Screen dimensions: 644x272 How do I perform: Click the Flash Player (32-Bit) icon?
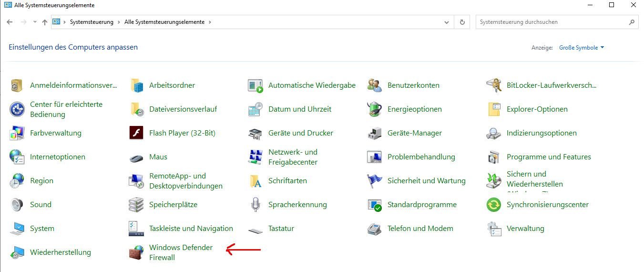click(x=136, y=133)
